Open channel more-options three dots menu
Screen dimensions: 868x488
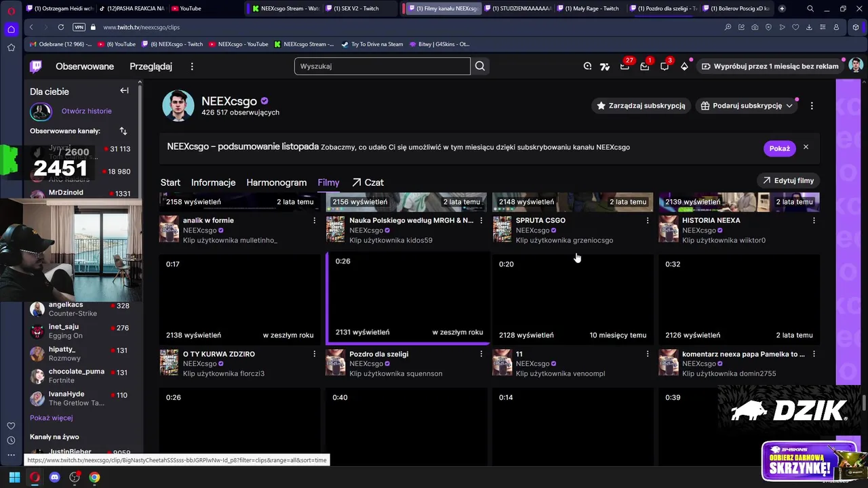pos(812,106)
